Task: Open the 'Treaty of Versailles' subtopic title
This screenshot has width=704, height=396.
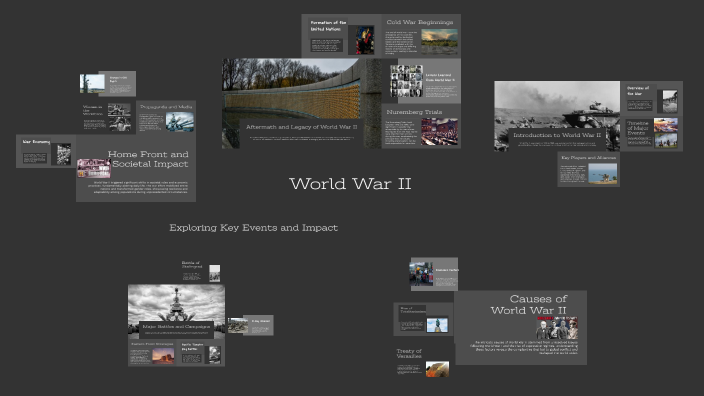Action: click(x=409, y=353)
